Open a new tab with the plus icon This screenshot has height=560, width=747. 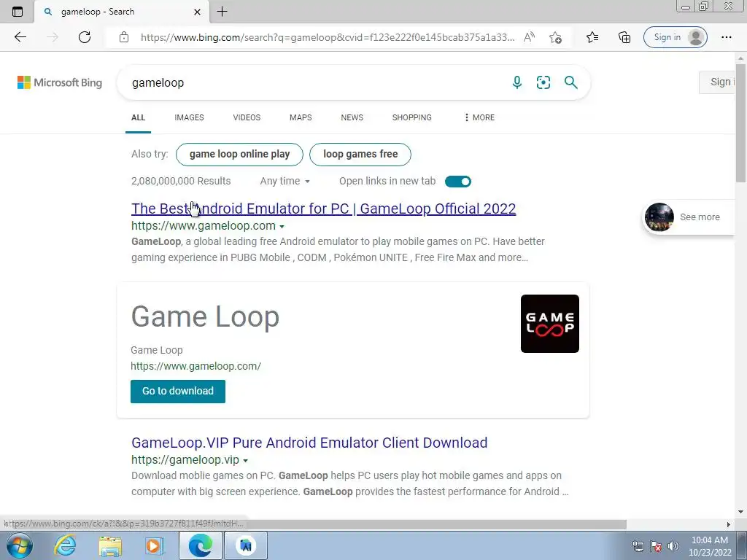pos(222,12)
